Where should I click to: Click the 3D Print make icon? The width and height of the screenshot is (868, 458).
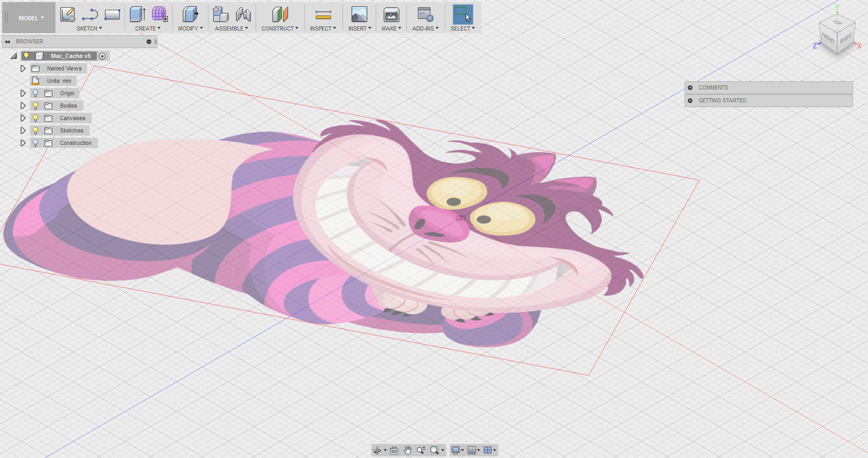[391, 14]
